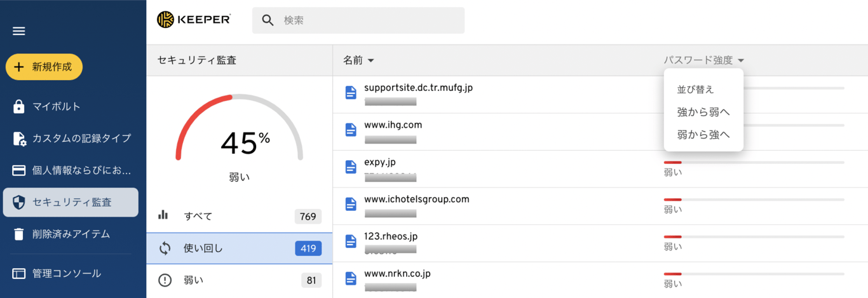This screenshot has height=298, width=868.
Task: Click the document-gear icon for カスタムの記録タイプ
Action: pos(19,139)
